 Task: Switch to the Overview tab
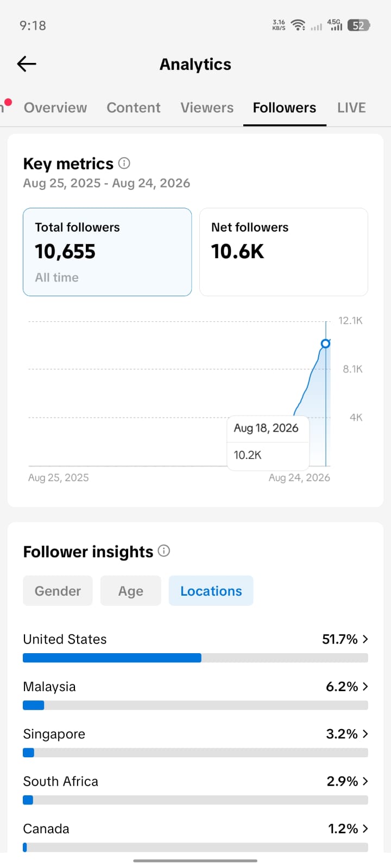[x=55, y=107]
